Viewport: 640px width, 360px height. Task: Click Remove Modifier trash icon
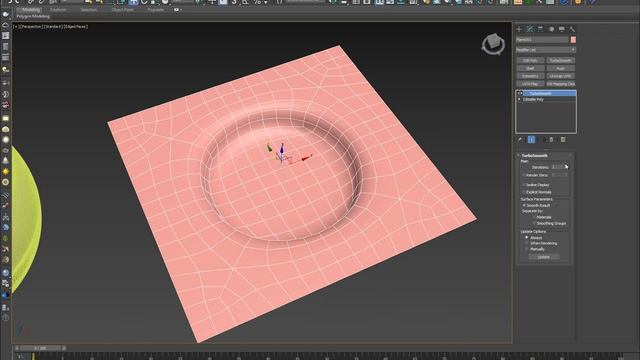tap(551, 140)
